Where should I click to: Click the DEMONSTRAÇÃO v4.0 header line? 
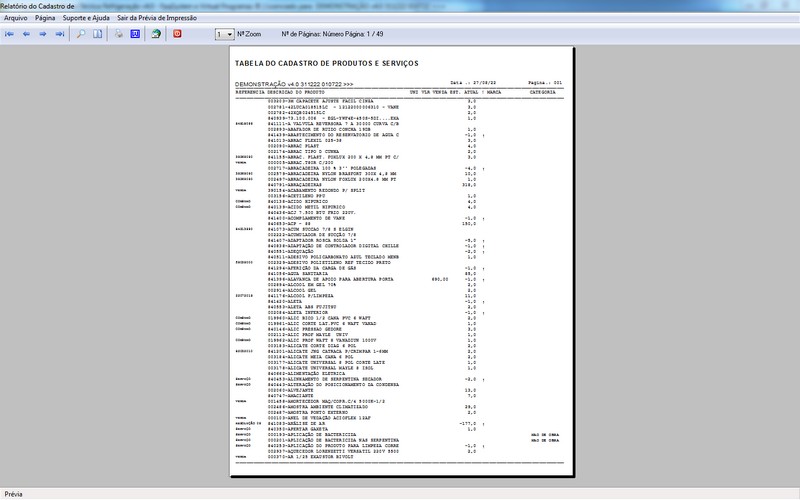[x=294, y=84]
